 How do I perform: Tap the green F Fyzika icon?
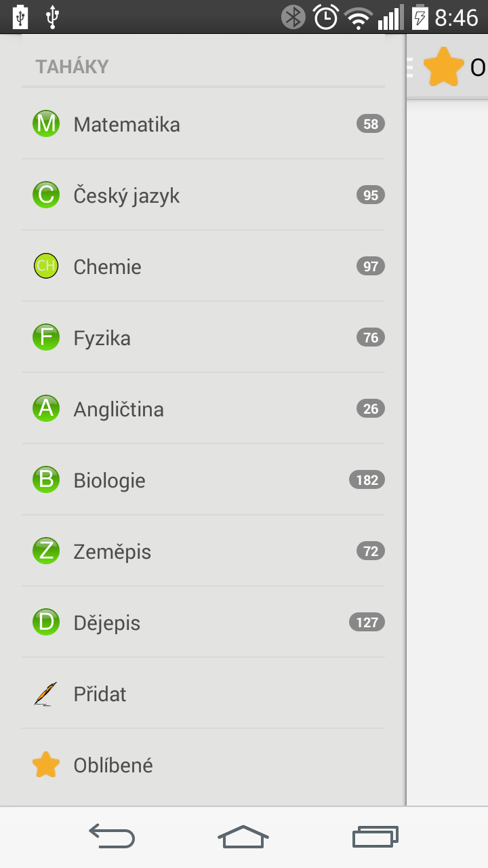pyautogui.click(x=46, y=338)
